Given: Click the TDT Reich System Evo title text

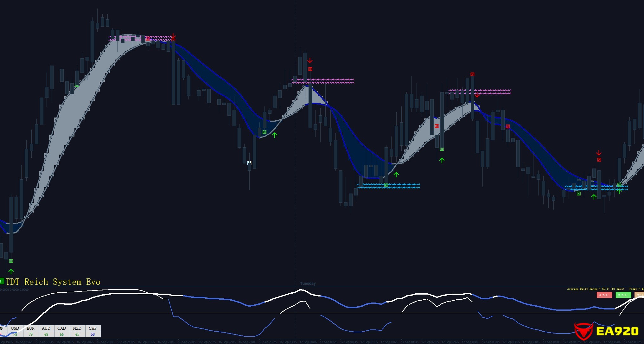Looking at the screenshot, I should pos(53,282).
